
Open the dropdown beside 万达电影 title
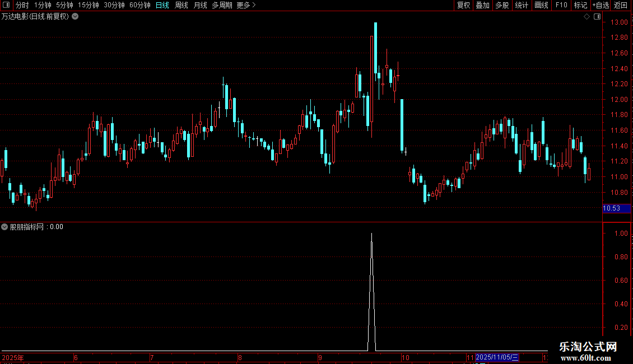75,17
